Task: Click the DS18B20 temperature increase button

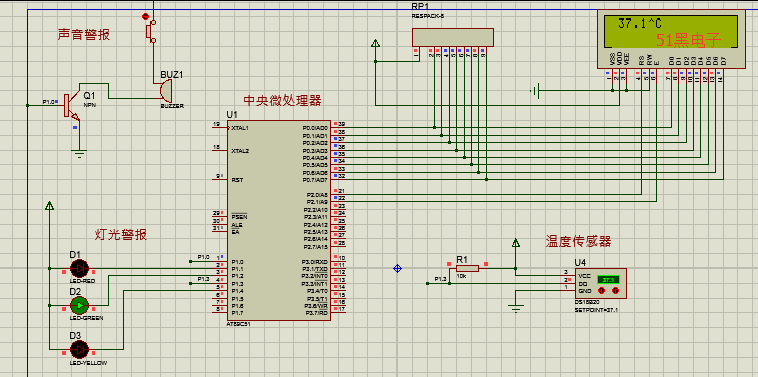Action: (x=615, y=290)
